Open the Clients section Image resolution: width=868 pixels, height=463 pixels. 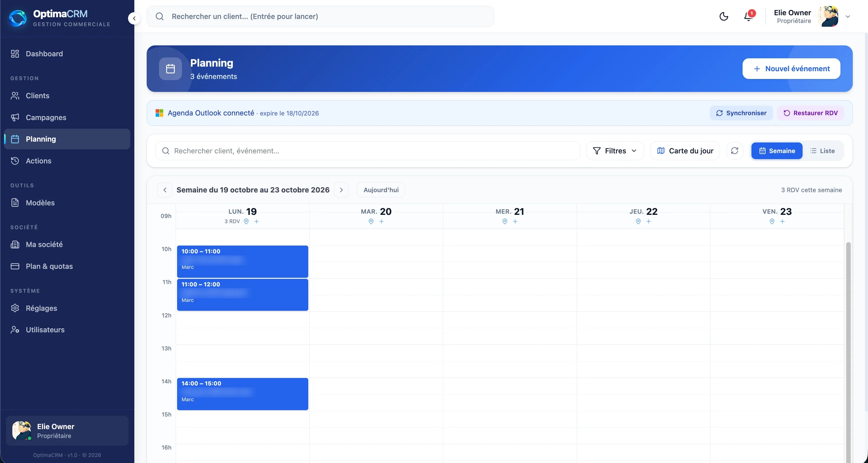(x=67, y=96)
